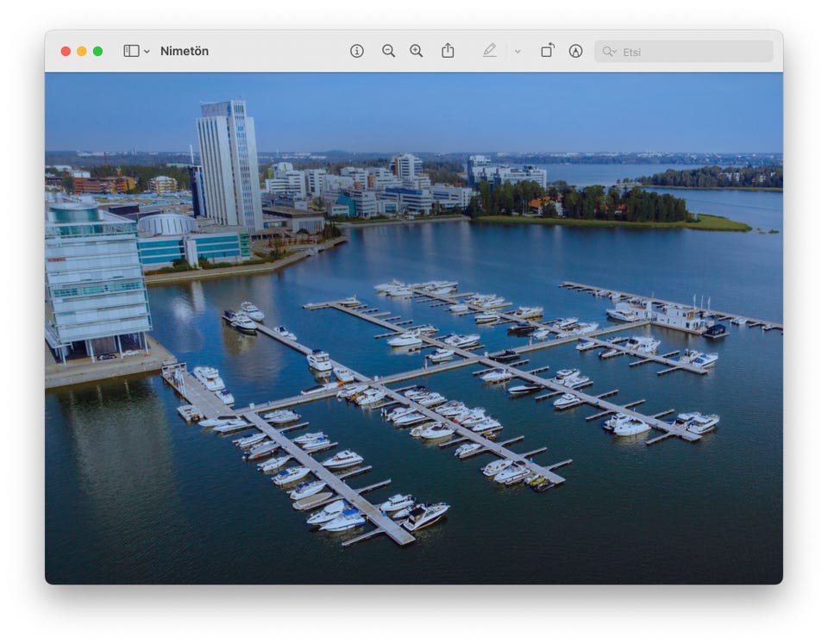This screenshot has height=644, width=828.
Task: Select the highlight pen tool
Action: tap(490, 51)
